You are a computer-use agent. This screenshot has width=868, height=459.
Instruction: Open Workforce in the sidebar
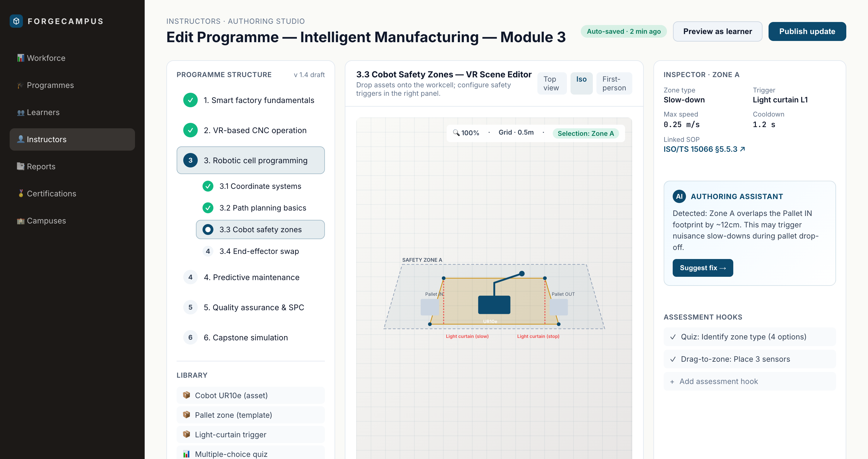tap(72, 58)
